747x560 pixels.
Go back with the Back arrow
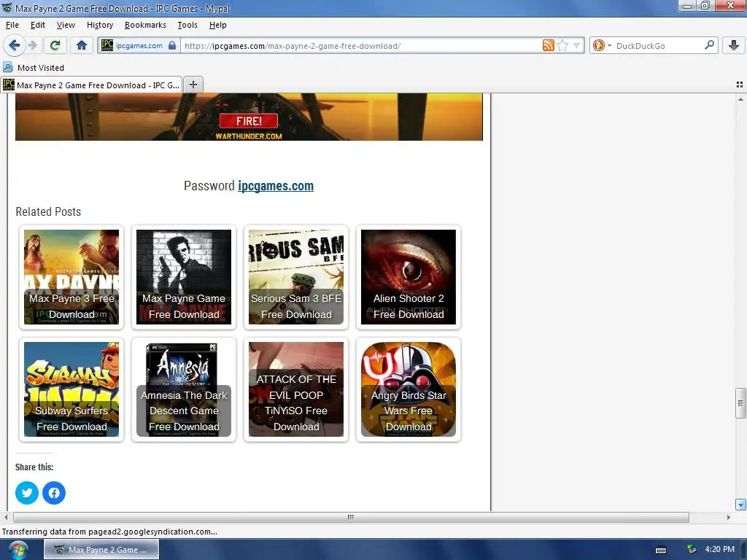click(x=14, y=45)
